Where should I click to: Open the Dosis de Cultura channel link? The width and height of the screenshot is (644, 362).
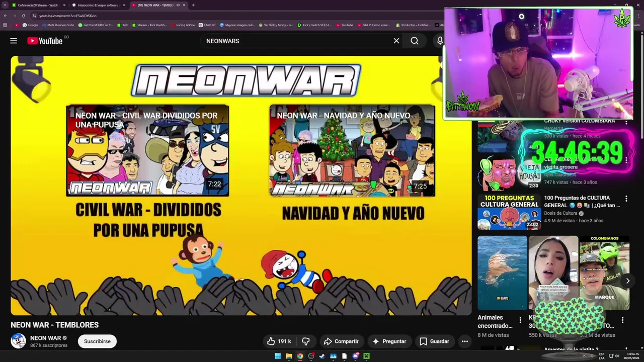click(560, 213)
